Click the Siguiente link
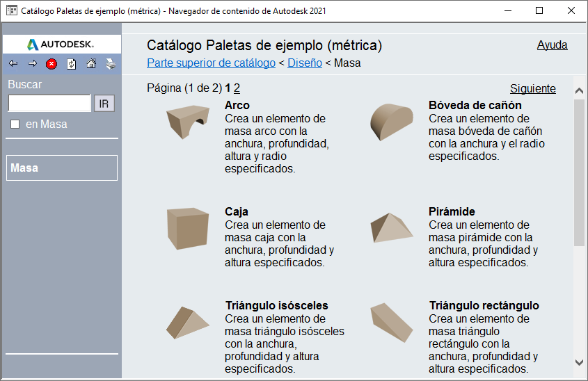This screenshot has width=588, height=381. (x=533, y=88)
